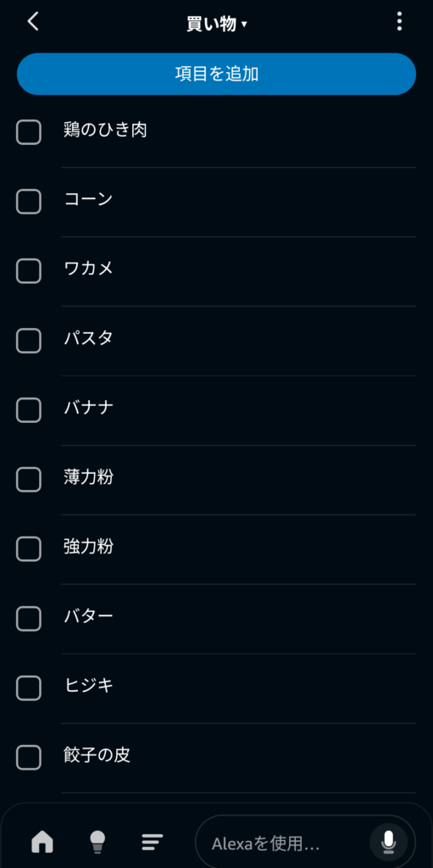The height and width of the screenshot is (868, 433).
Task: Expand the 買い物 list dropdown
Action: [217, 24]
